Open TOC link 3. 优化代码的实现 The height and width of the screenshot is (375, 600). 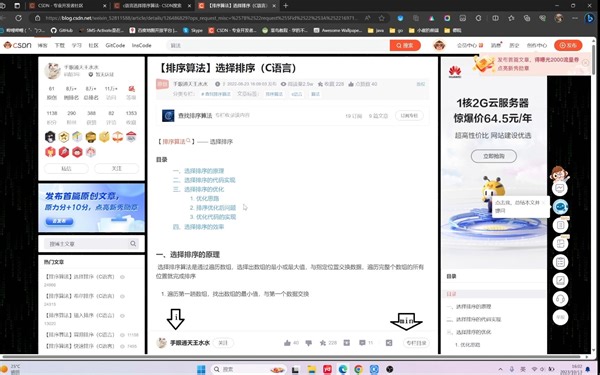[x=213, y=217]
